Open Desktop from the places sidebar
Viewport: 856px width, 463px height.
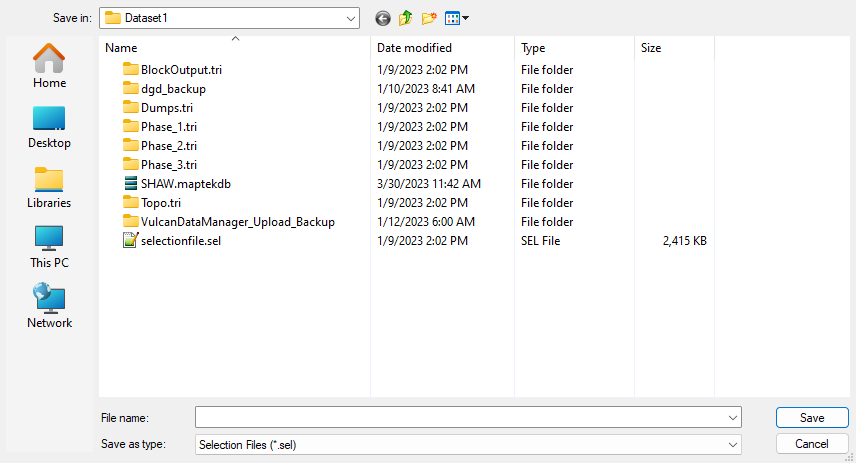[x=50, y=127]
